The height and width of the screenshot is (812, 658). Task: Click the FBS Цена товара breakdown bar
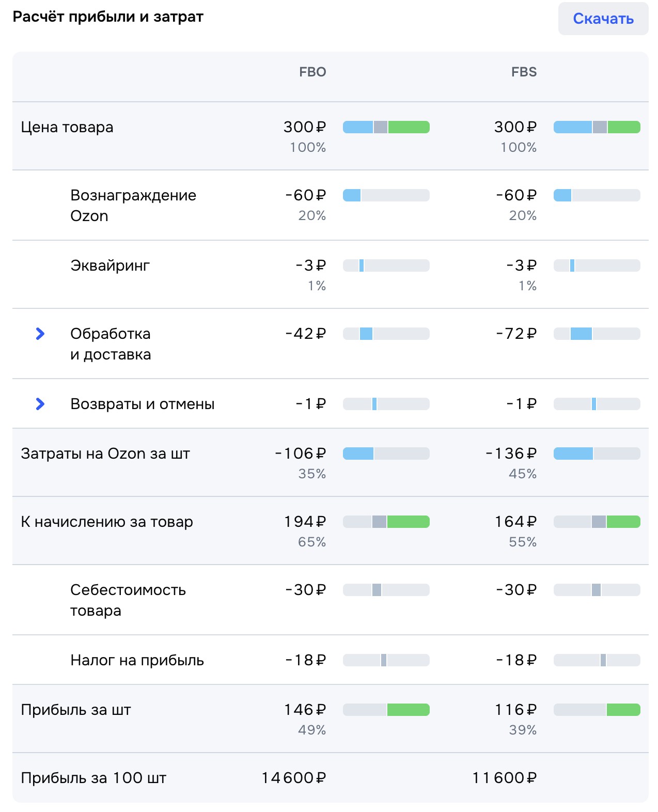pyautogui.click(x=597, y=127)
